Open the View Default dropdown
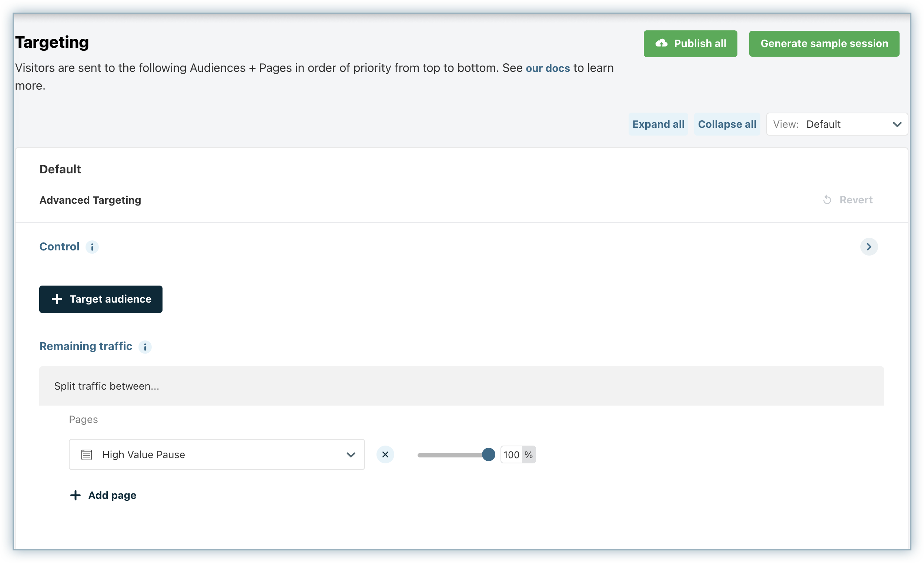 tap(837, 124)
